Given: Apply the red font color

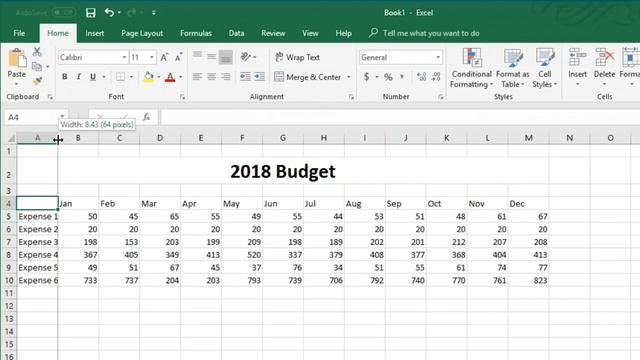Looking at the screenshot, I should click(x=170, y=77).
